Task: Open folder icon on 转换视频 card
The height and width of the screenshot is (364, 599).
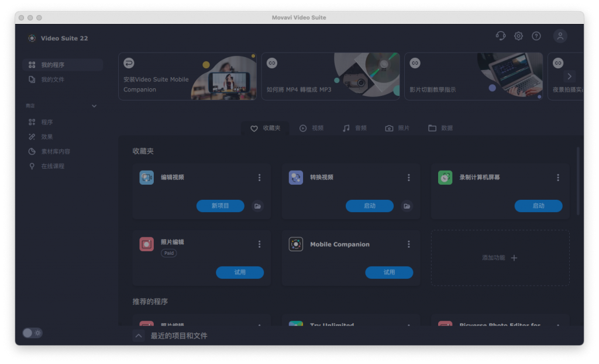Action: 407,206
